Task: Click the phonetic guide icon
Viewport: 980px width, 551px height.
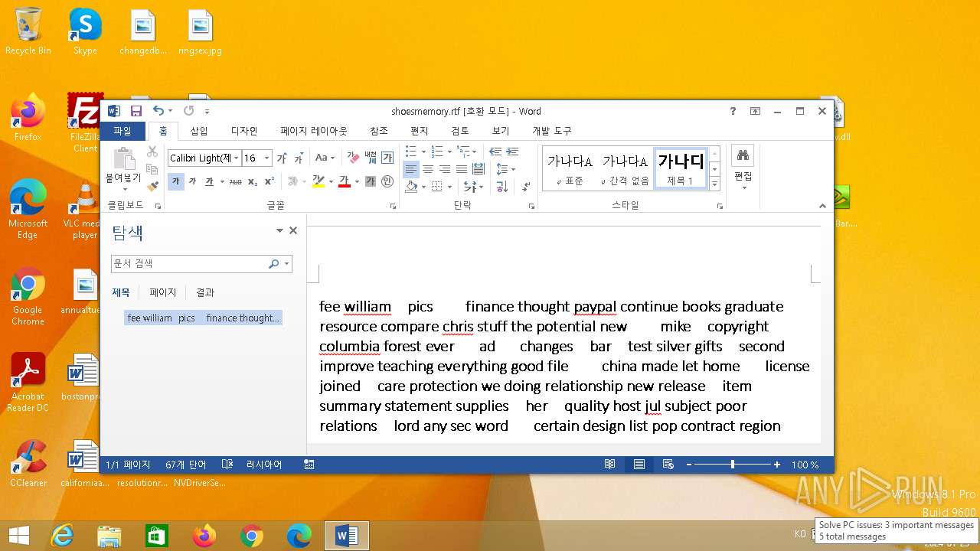Action: 371,158
